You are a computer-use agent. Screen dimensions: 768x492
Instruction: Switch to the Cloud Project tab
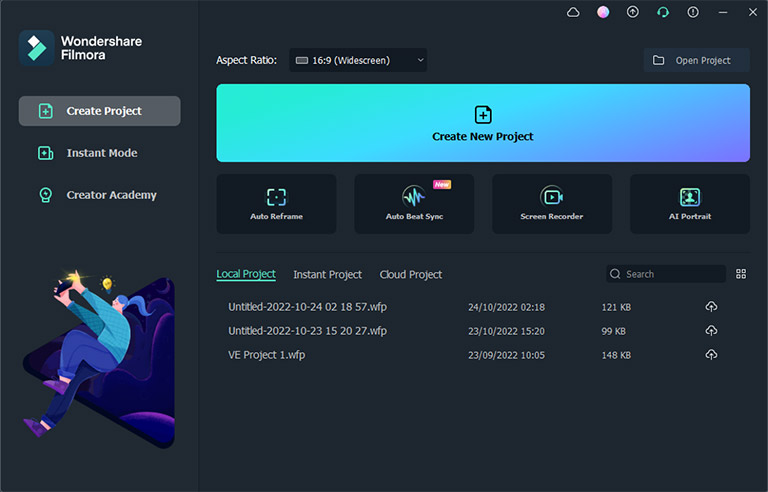click(x=411, y=274)
